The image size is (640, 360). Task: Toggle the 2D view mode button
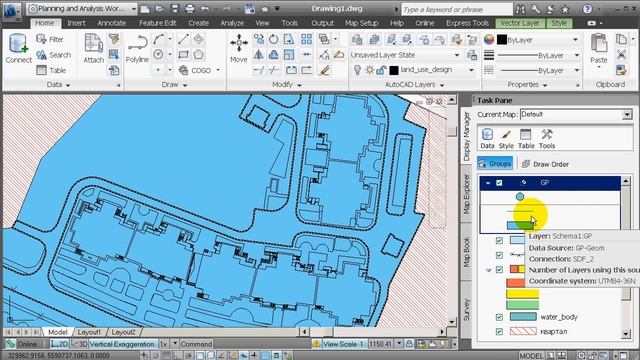coord(59,344)
